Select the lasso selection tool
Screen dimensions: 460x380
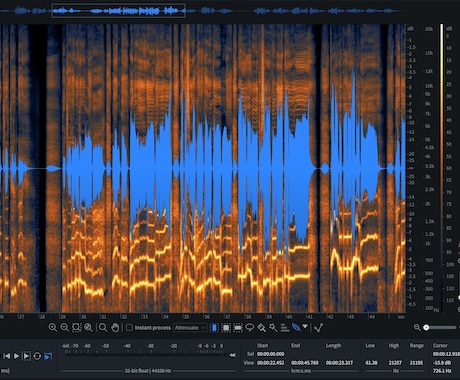[250, 328]
